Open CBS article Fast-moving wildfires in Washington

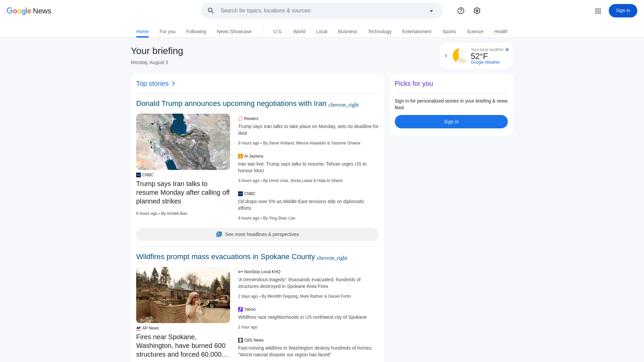pos(305,351)
